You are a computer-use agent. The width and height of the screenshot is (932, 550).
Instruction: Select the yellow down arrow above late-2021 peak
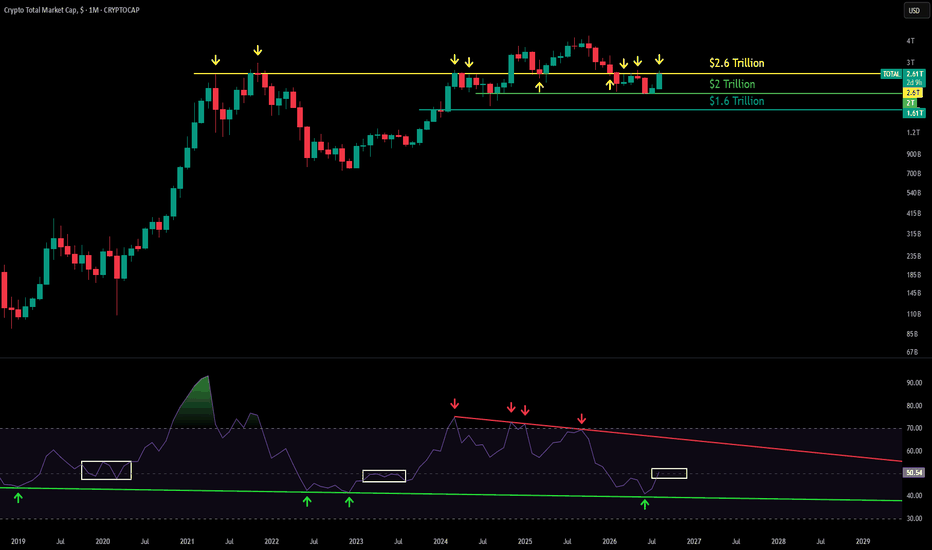coord(257,50)
